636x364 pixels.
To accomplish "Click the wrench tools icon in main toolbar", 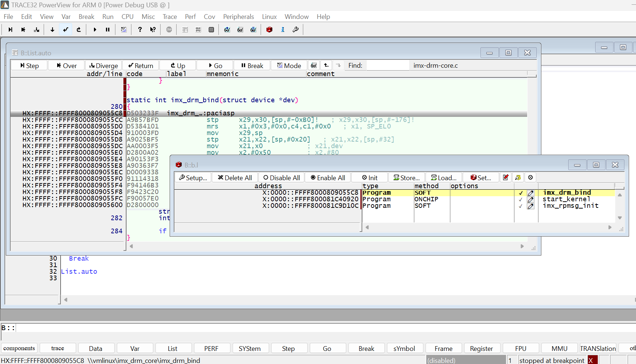I will pos(295,29).
